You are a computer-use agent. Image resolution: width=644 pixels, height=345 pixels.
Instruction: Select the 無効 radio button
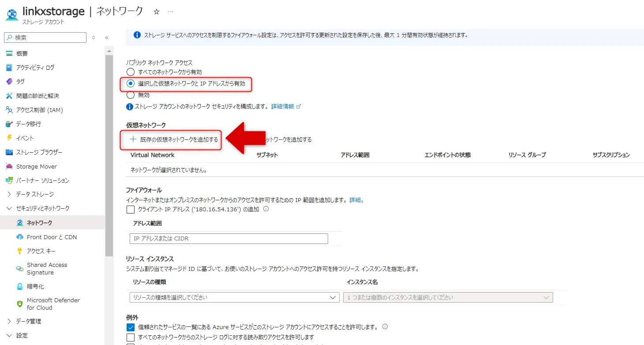click(130, 95)
